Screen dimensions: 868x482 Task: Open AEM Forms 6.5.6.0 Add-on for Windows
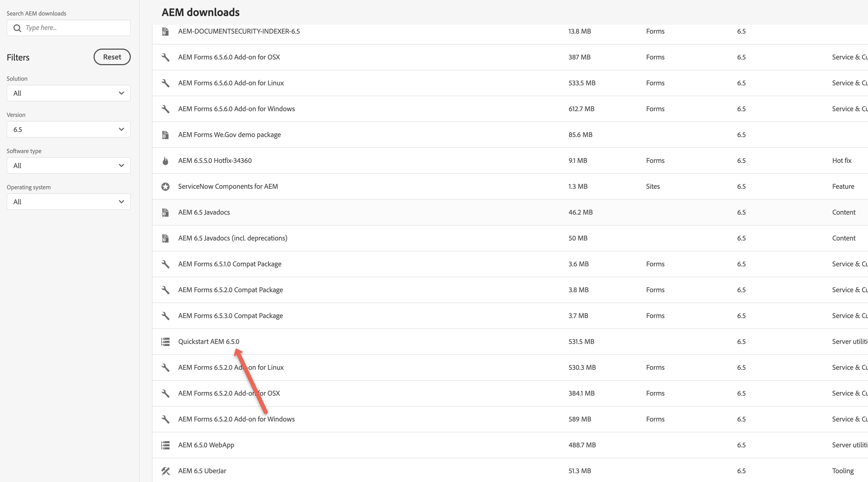click(236, 109)
